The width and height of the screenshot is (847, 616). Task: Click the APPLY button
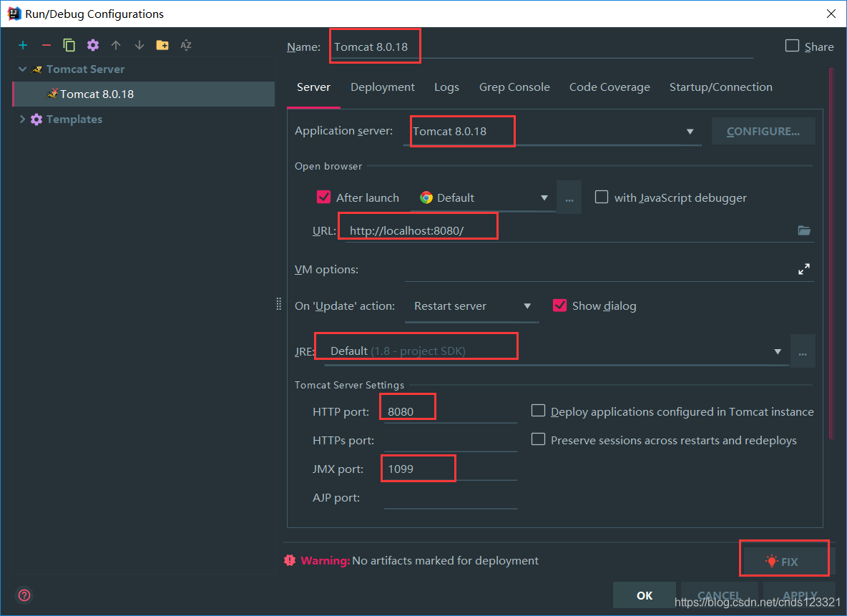click(x=800, y=595)
